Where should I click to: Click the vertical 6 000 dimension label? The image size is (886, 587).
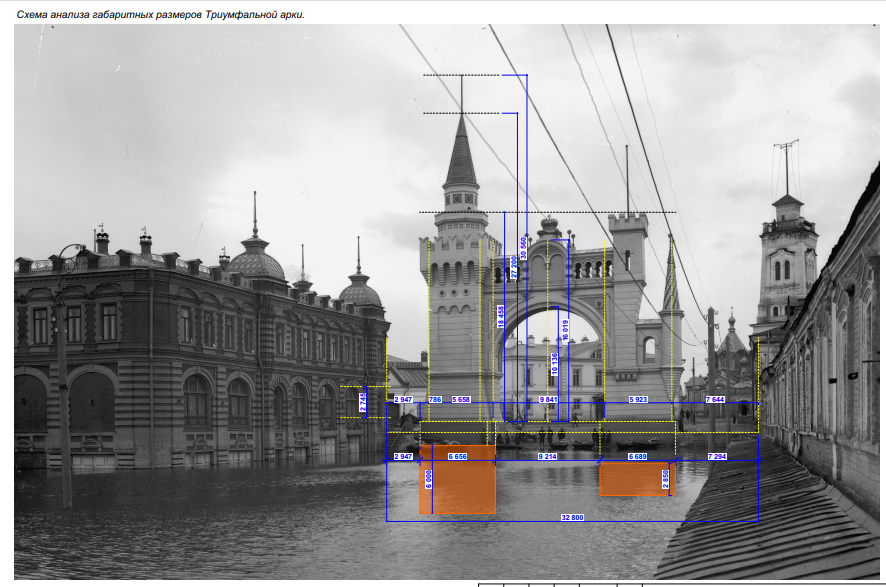point(428,480)
